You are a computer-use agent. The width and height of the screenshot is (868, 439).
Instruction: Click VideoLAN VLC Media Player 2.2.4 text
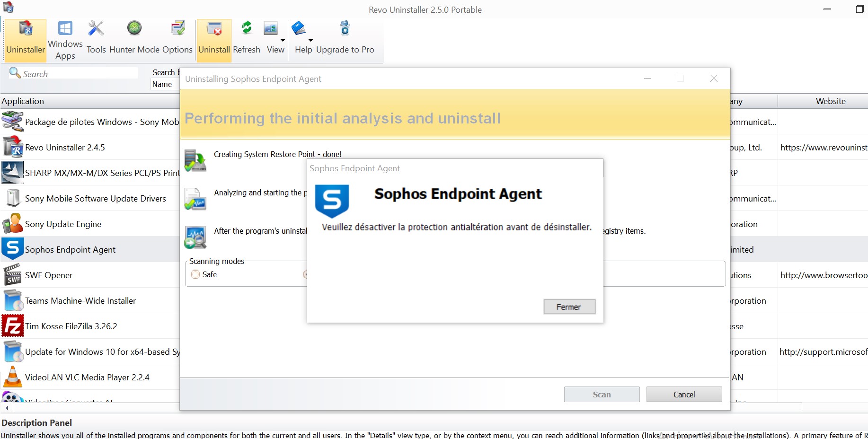[87, 378]
